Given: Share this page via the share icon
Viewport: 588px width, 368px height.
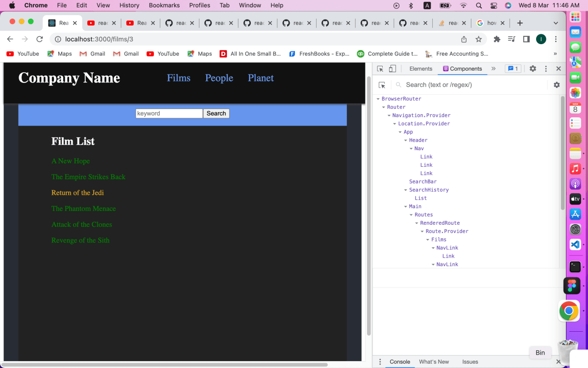Looking at the screenshot, I should [464, 39].
